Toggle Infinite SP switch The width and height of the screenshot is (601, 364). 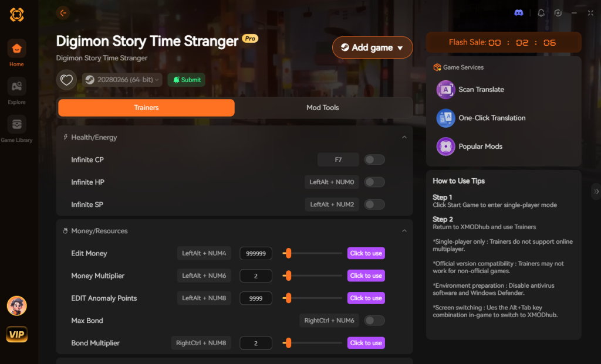tap(374, 205)
